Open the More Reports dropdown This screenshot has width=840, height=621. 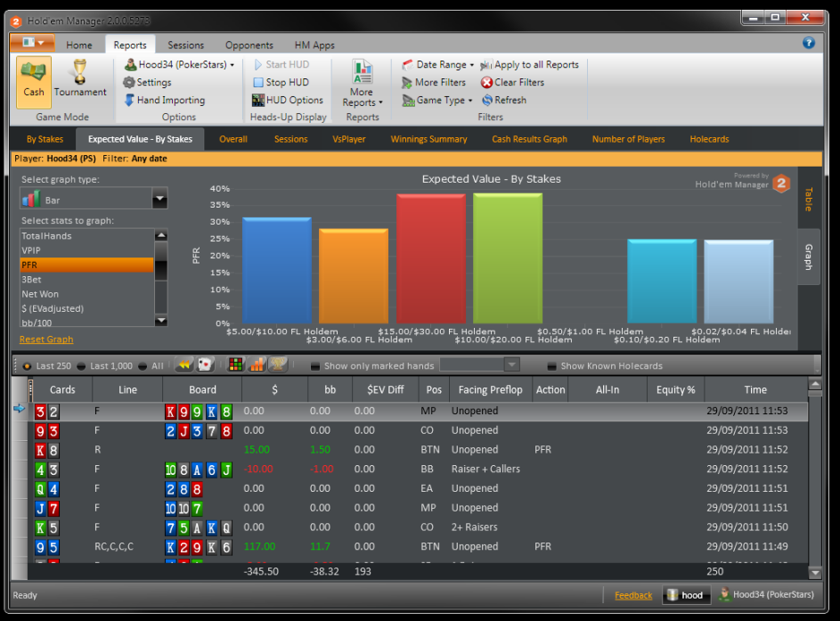point(362,86)
